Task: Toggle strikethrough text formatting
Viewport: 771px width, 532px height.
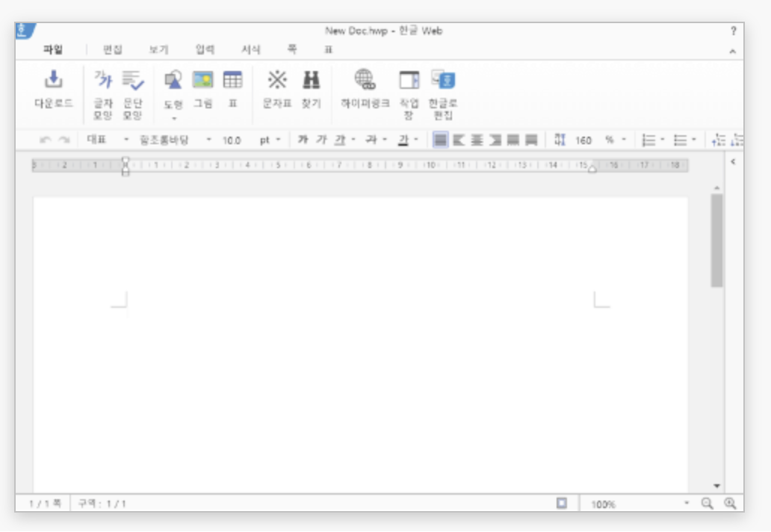Action: 371,140
